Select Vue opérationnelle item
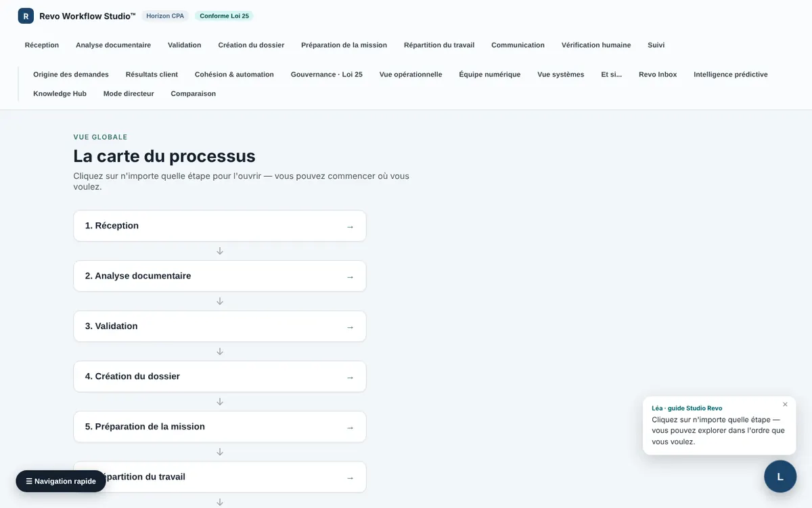 (411, 75)
